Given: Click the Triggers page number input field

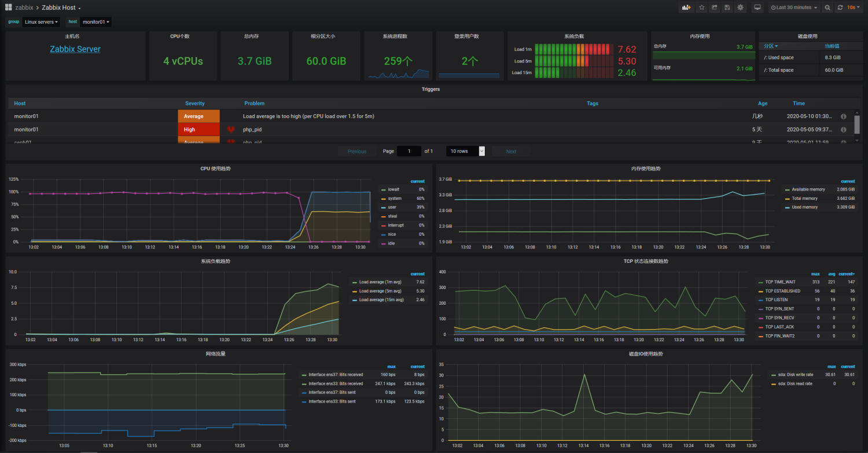Looking at the screenshot, I should coord(409,151).
